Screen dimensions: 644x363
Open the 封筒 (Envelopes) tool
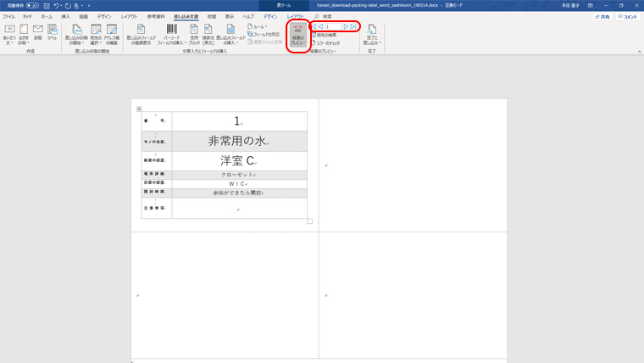(x=38, y=33)
